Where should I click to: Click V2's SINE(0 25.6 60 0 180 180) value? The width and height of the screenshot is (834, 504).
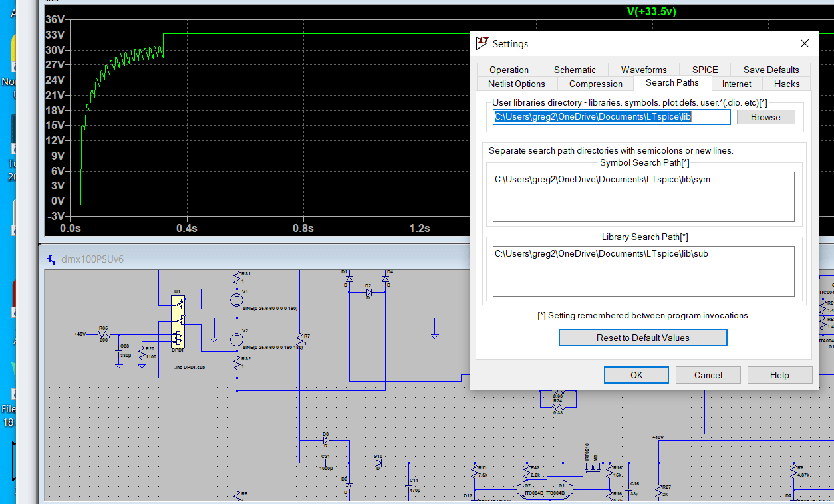tap(271, 348)
